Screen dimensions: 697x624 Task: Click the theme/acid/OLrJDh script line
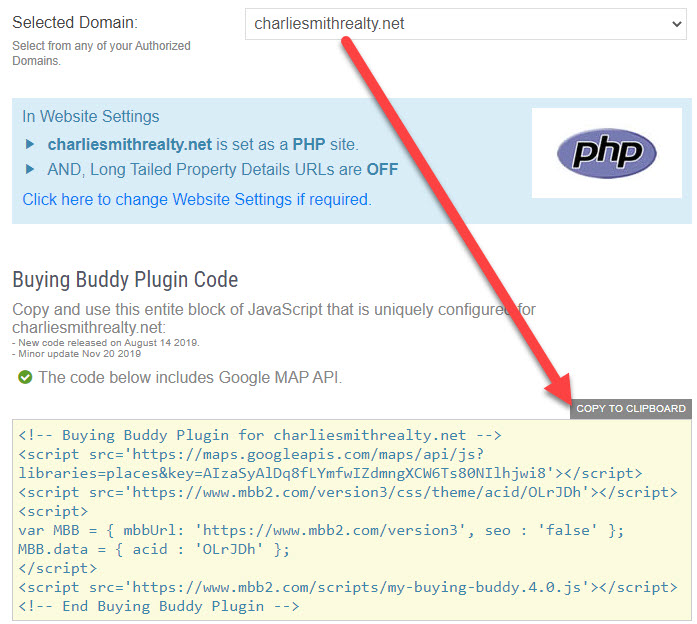(x=348, y=492)
